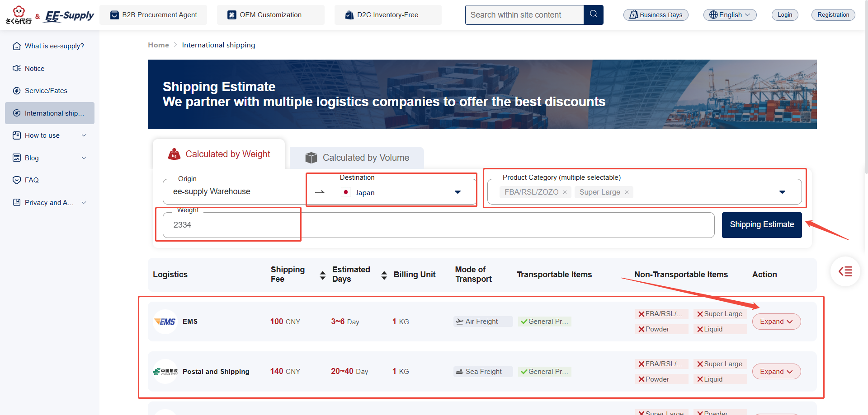Select International shipping sidebar item

pyautogui.click(x=50, y=113)
